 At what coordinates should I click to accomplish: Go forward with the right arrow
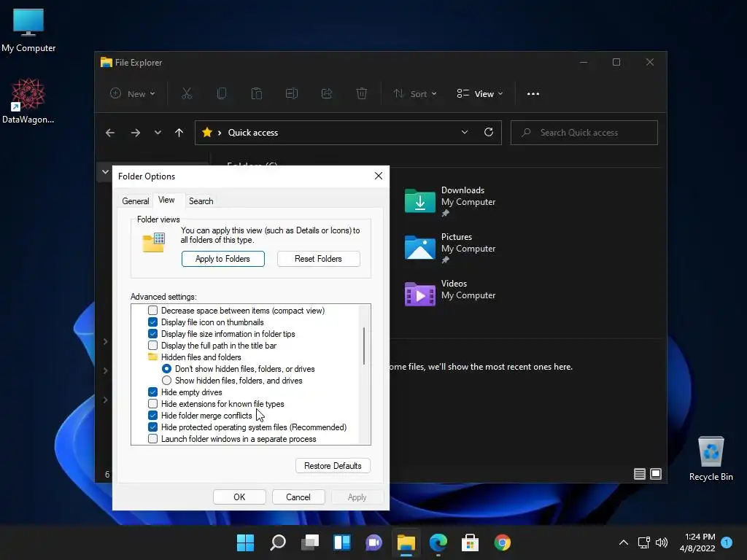(x=136, y=133)
